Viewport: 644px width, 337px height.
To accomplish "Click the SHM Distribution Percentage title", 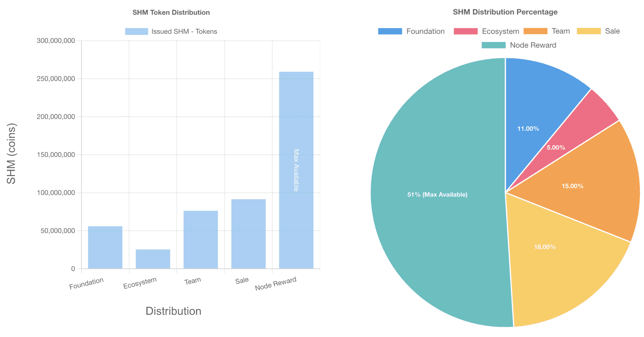I will 505,12.
